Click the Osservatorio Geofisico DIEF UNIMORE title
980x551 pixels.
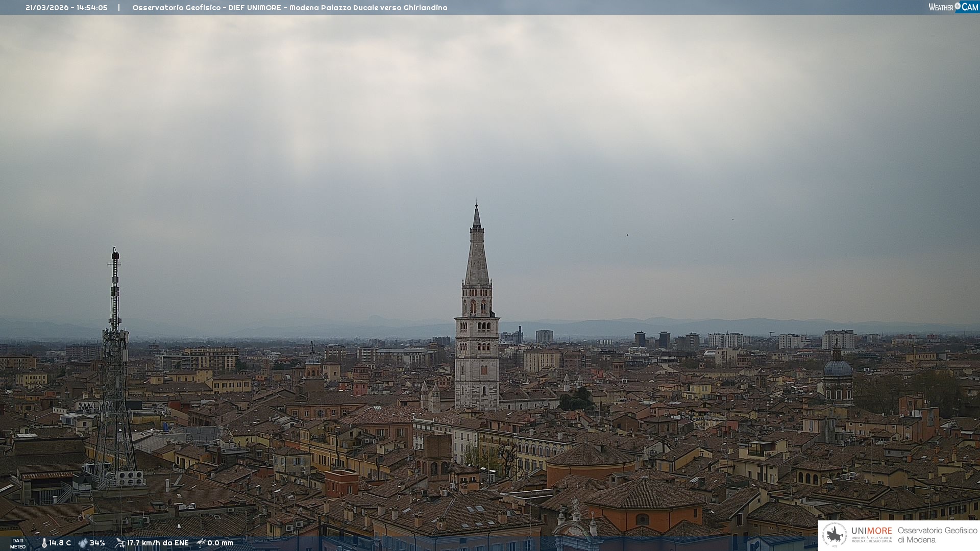pyautogui.click(x=289, y=8)
